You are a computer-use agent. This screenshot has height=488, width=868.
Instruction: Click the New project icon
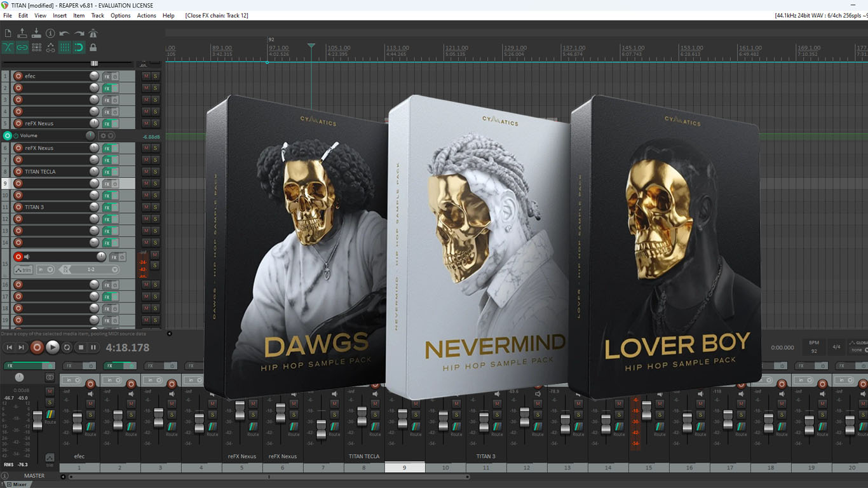tap(8, 34)
